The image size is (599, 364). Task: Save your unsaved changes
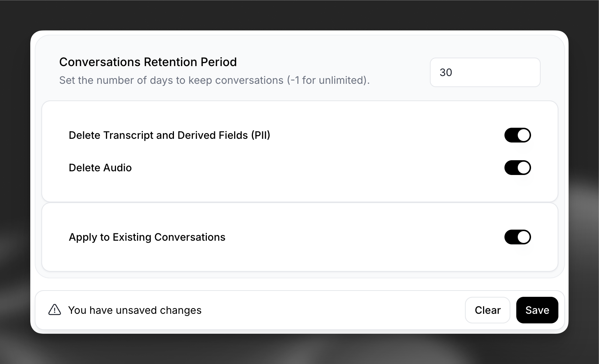537,310
